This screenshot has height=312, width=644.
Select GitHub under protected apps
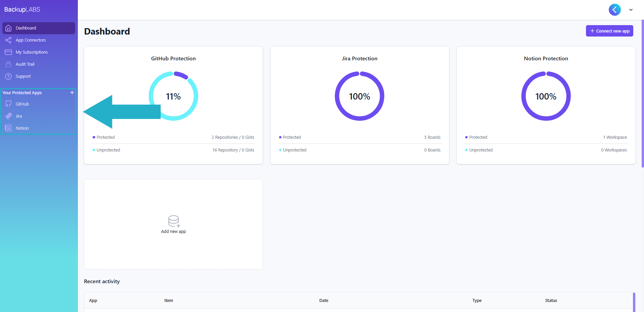click(39, 104)
